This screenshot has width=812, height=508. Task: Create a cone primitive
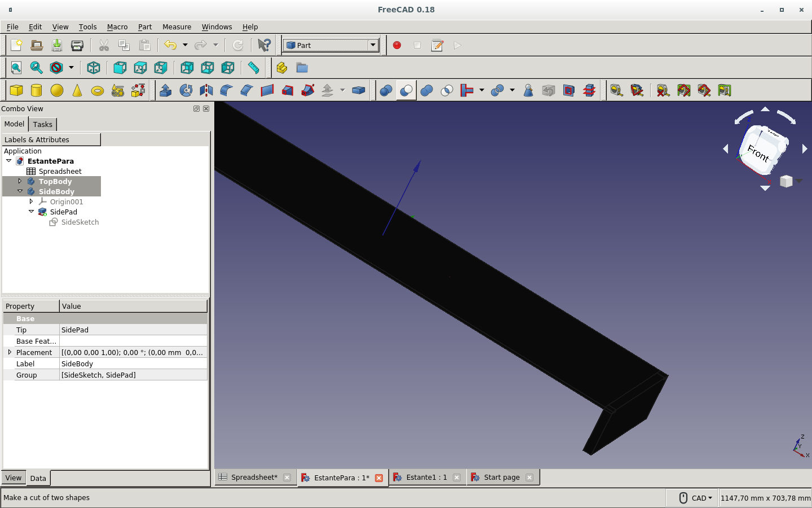tap(77, 90)
